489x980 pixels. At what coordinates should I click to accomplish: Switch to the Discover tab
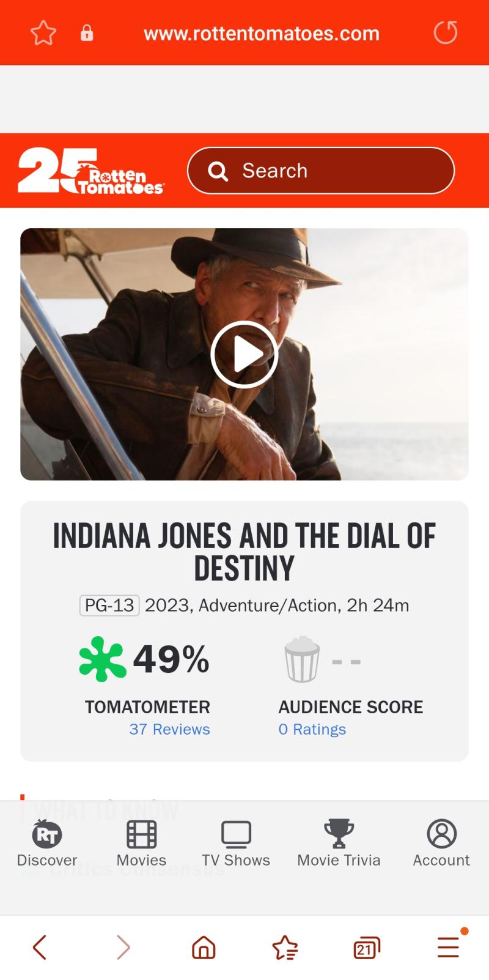pyautogui.click(x=47, y=844)
